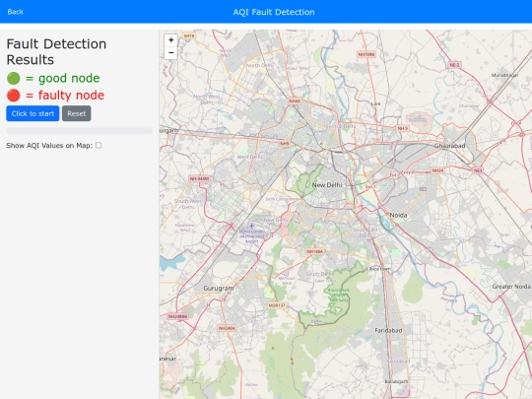This screenshot has width=532, height=399.
Task: Zoom in the map with plus button
Action: (171, 40)
